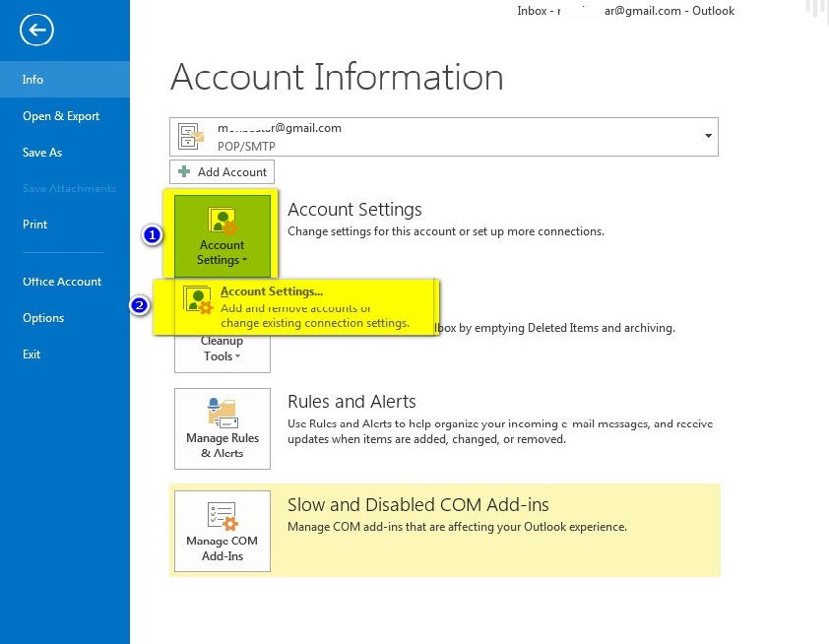Click the Account Information heading
The image size is (829, 644).
337,77
